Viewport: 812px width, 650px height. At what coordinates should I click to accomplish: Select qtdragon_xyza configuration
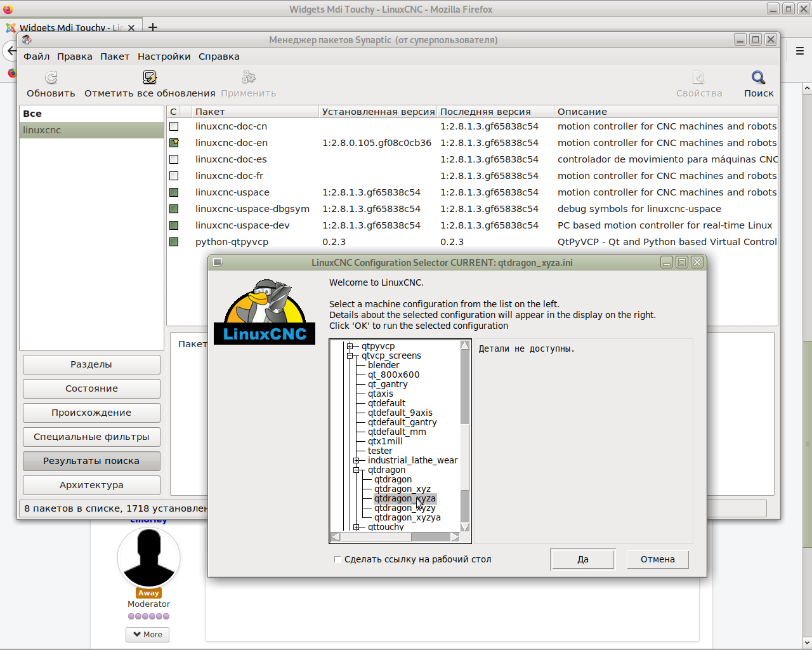click(405, 498)
